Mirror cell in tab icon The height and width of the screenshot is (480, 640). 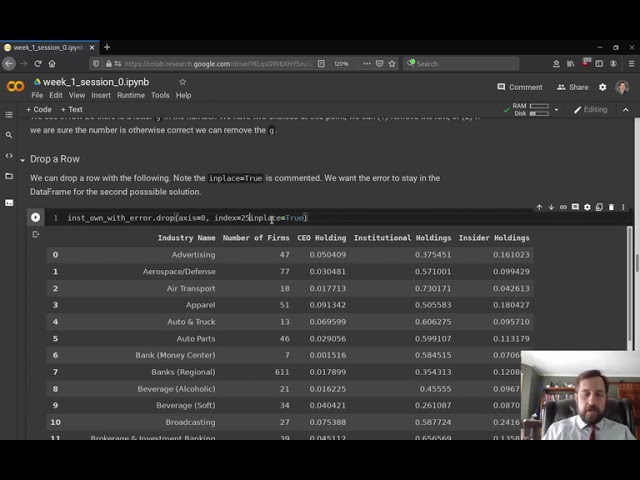coord(599,207)
